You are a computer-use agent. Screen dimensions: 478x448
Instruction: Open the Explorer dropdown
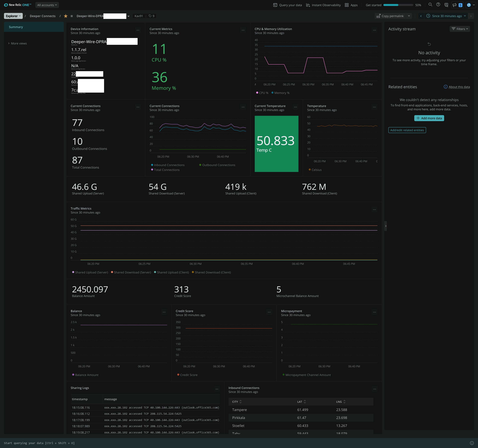tap(13, 16)
